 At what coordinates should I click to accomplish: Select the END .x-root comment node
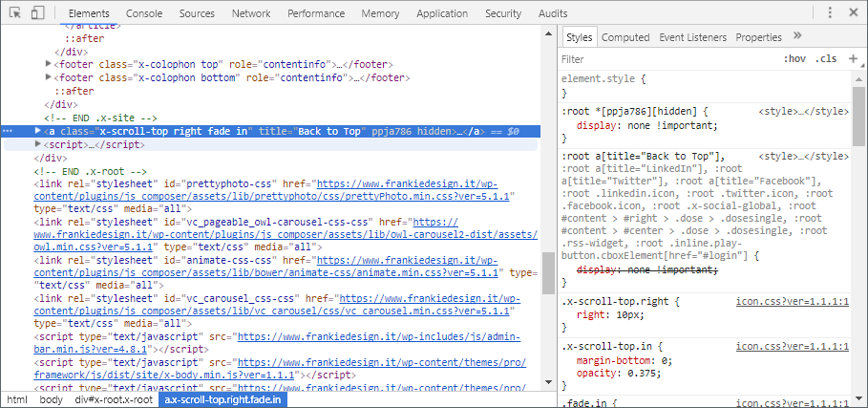90,172
